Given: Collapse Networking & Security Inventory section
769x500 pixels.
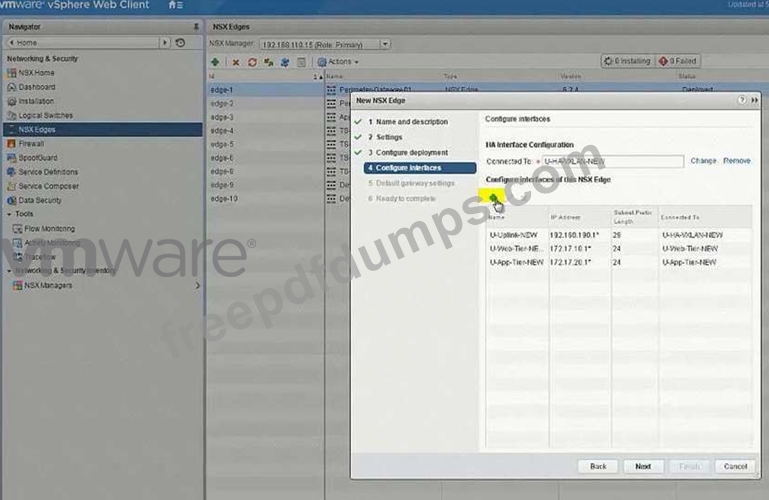Looking at the screenshot, I should click(9, 271).
